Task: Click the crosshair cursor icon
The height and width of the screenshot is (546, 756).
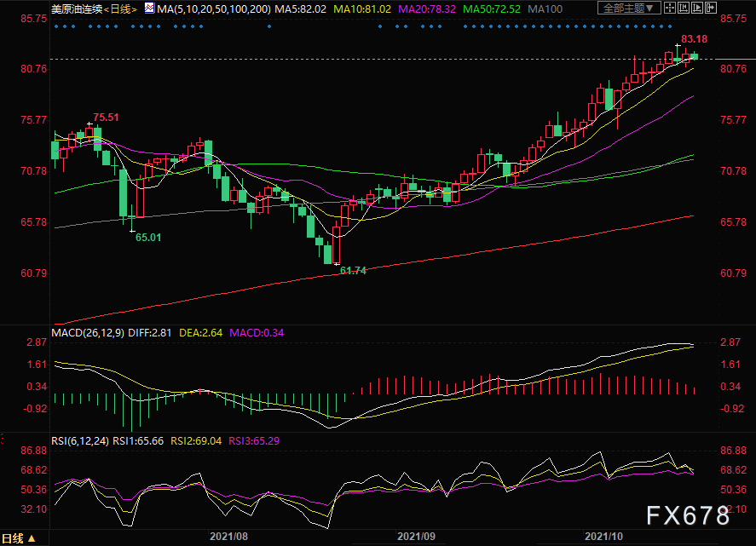Action: [x=670, y=9]
